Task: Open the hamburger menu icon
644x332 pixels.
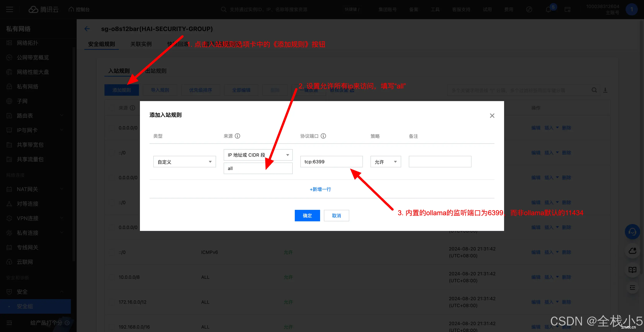Action: (x=10, y=10)
